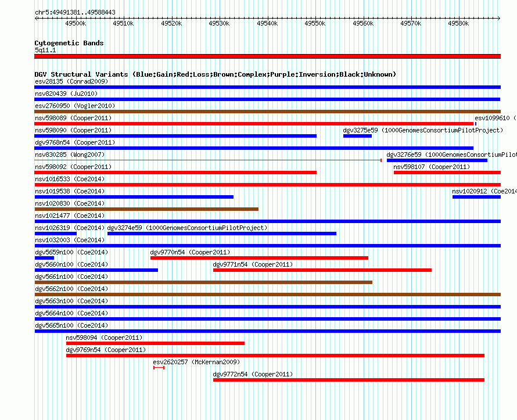Click the 49500k ruler tick label
Image resolution: width=517 pixels, height=420 pixels.
[76, 23]
